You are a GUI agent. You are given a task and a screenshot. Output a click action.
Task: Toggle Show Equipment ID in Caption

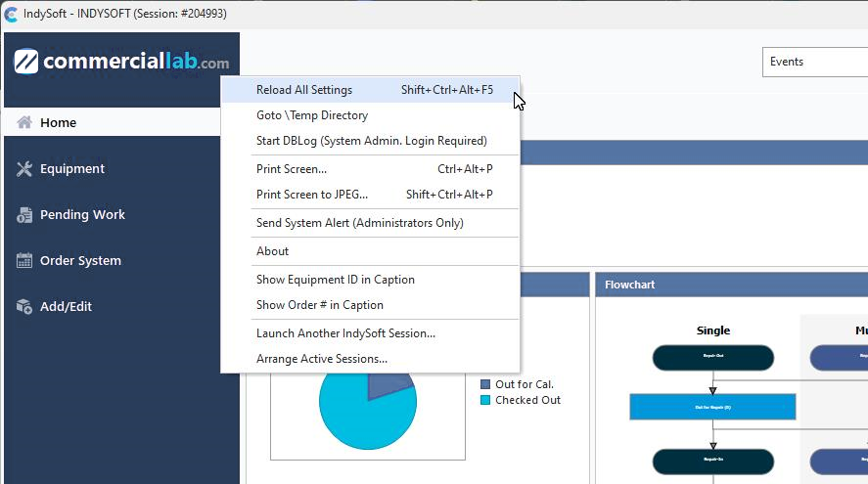tap(370, 280)
